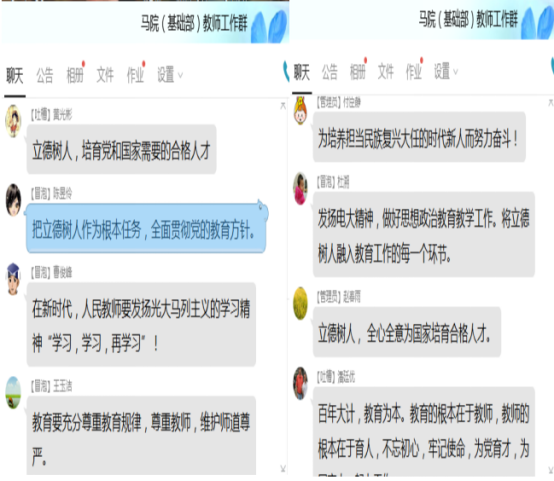This screenshot has height=481, width=554.
Task: Expand the left panel 设置 dropdown
Action: [x=170, y=75]
